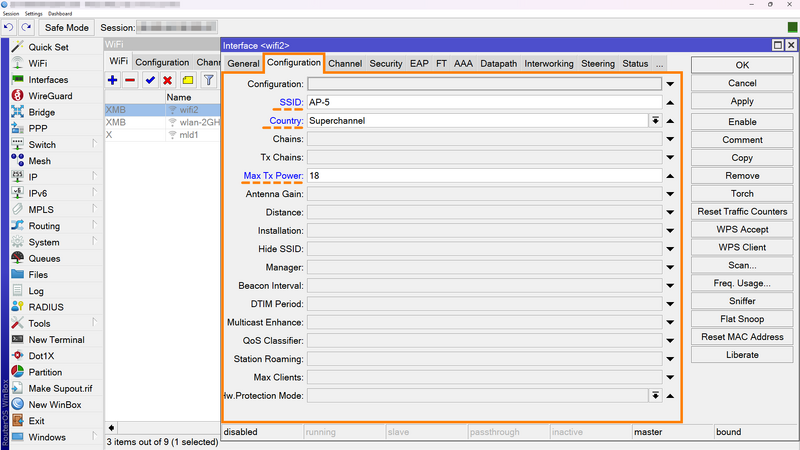Screen dimensions: 800x450
Task: Show more tabs with ellipsis
Action: click(660, 64)
